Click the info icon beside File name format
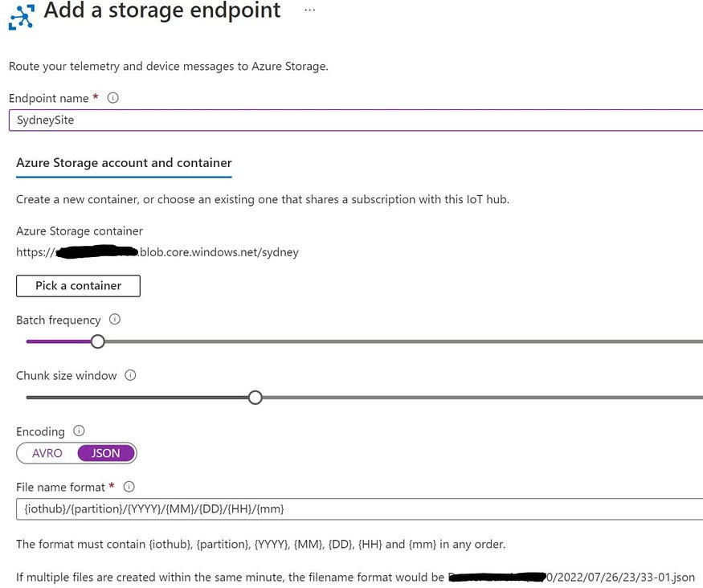The height and width of the screenshot is (588, 703). [x=129, y=487]
